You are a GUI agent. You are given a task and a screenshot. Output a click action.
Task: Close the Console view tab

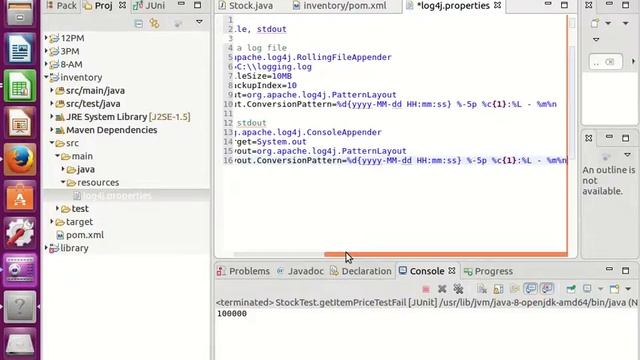pos(451,271)
